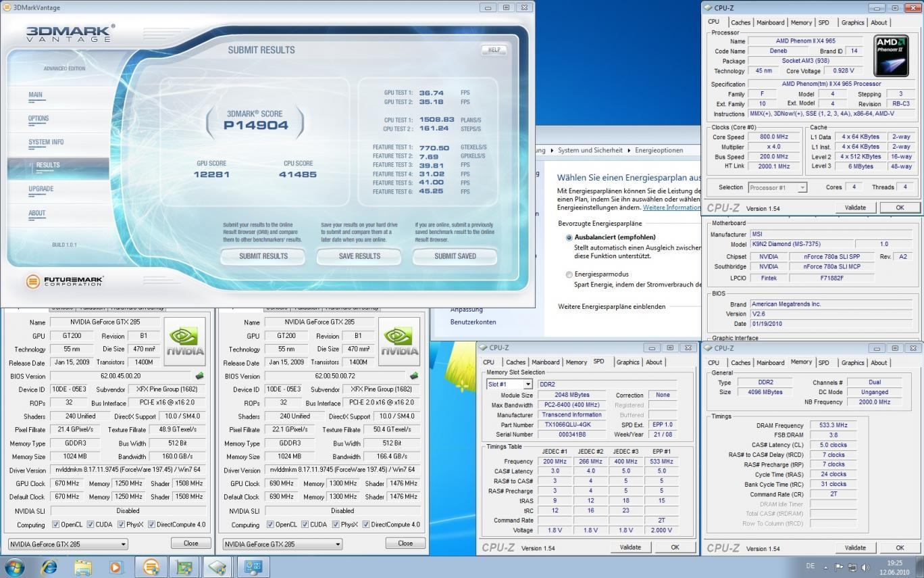924x578 pixels.
Task: Launch Internet Explorer from the taskbar
Action: (x=49, y=567)
